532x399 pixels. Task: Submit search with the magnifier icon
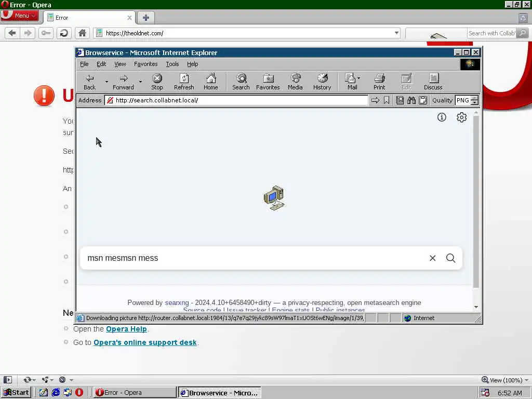450,258
